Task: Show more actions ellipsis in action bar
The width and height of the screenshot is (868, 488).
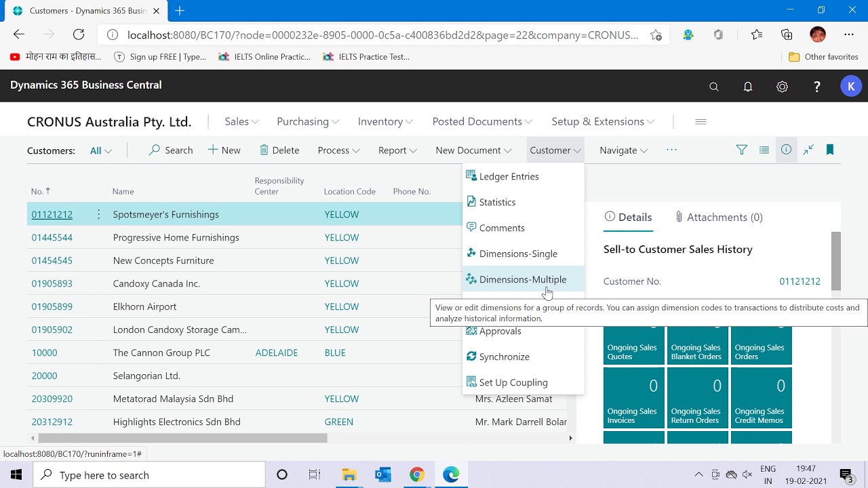Action: tap(671, 150)
